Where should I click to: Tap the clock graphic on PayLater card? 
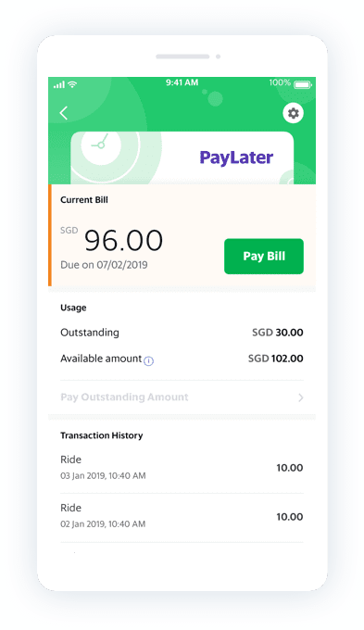coord(100,143)
